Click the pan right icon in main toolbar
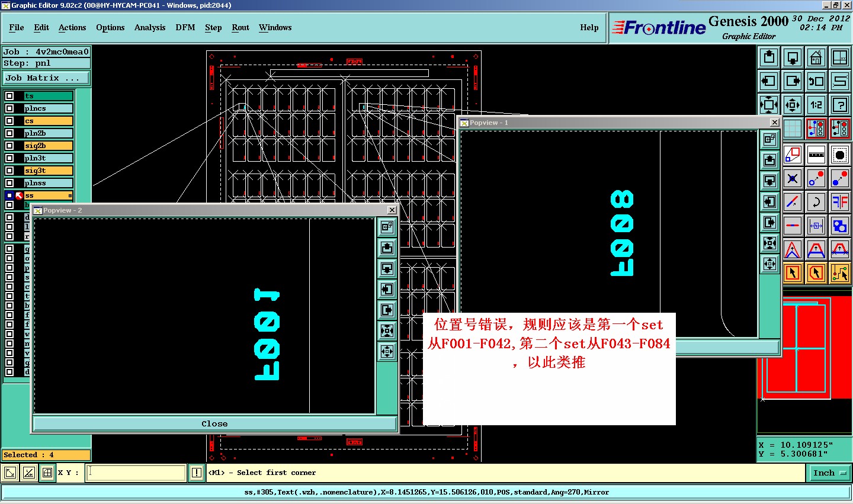The image size is (853, 504). (x=793, y=81)
